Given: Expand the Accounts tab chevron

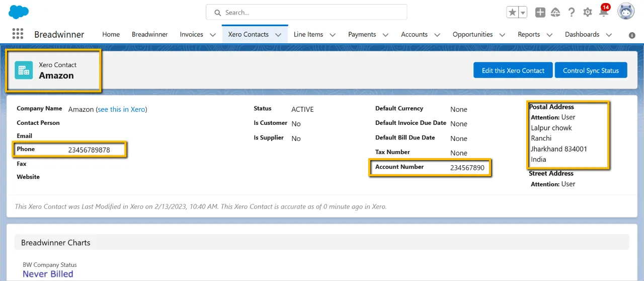Looking at the screenshot, I should pyautogui.click(x=437, y=35).
